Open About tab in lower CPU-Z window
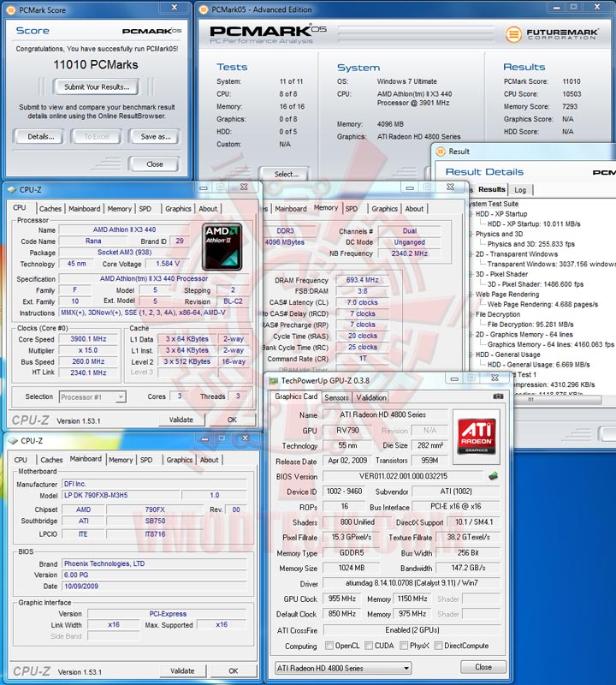616x685 pixels. click(209, 460)
